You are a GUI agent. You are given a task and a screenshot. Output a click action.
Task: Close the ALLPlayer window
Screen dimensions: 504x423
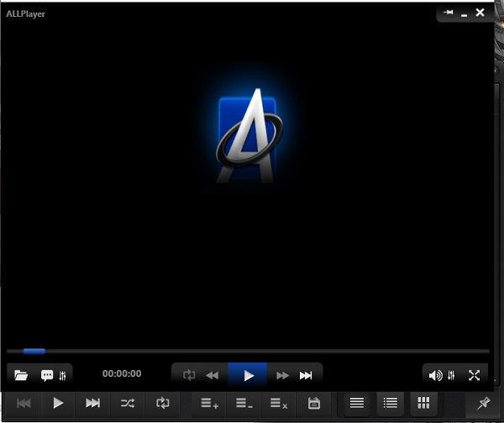click(480, 13)
